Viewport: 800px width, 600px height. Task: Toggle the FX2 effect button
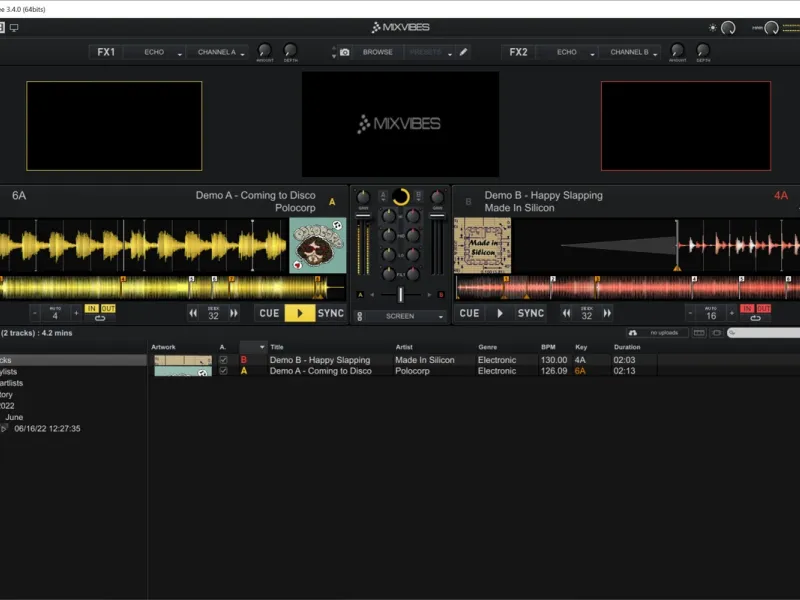[x=518, y=52]
